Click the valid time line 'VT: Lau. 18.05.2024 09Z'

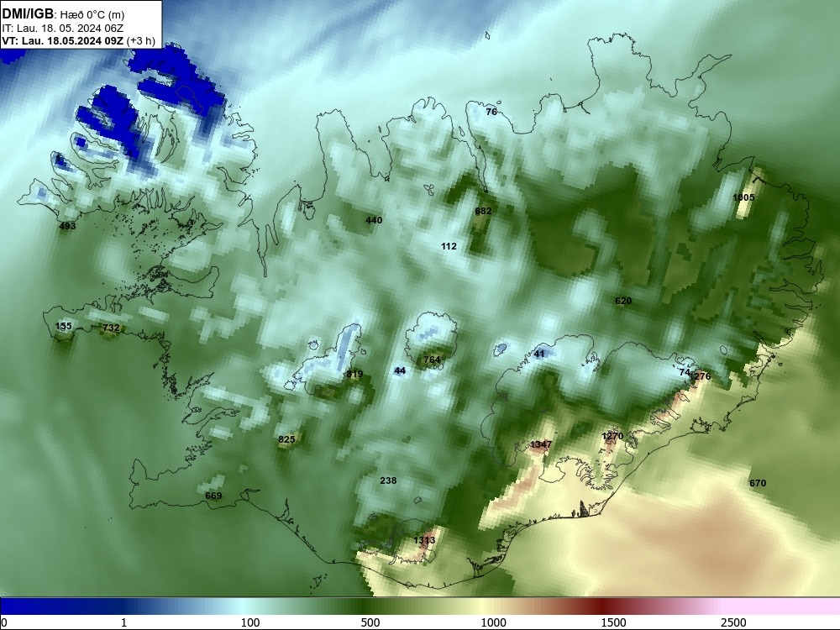(x=63, y=40)
